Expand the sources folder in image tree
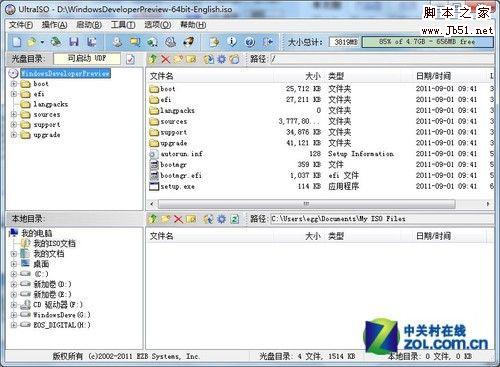This screenshot has height=367, width=500. (x=14, y=115)
